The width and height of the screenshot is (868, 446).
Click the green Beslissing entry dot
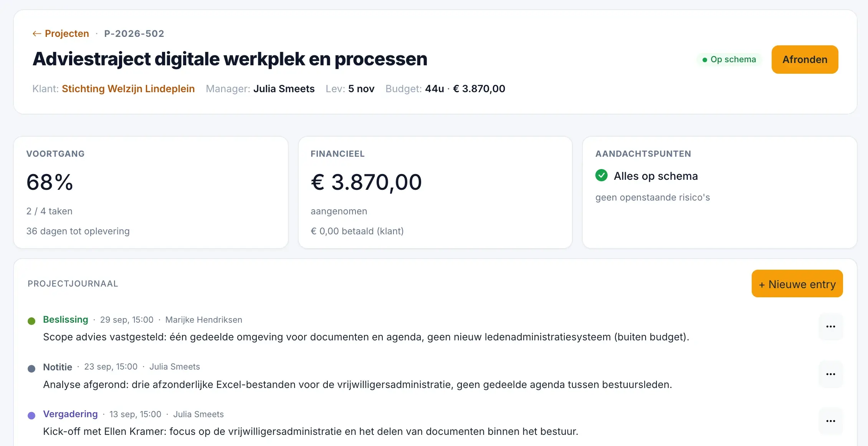[x=31, y=321]
